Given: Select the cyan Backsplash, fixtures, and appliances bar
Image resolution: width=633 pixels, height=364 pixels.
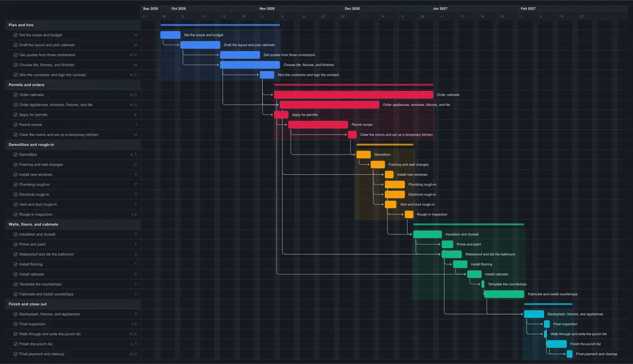Looking at the screenshot, I should [x=534, y=314].
